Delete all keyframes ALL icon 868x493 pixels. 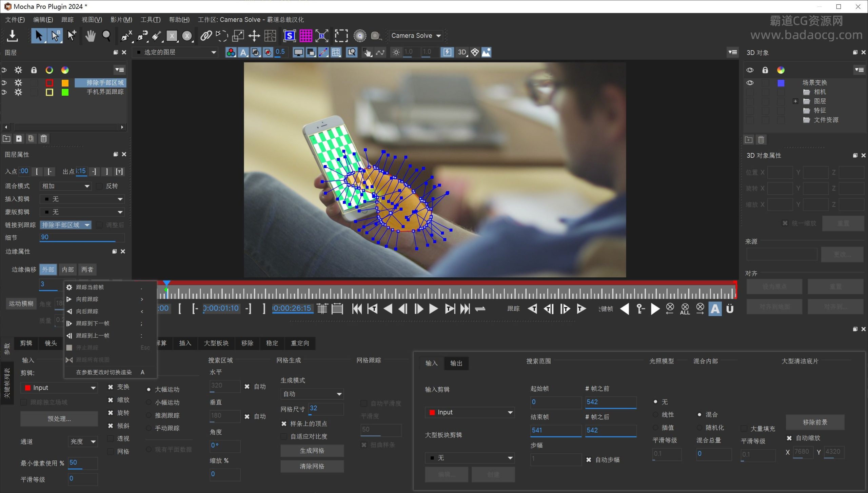click(x=685, y=309)
